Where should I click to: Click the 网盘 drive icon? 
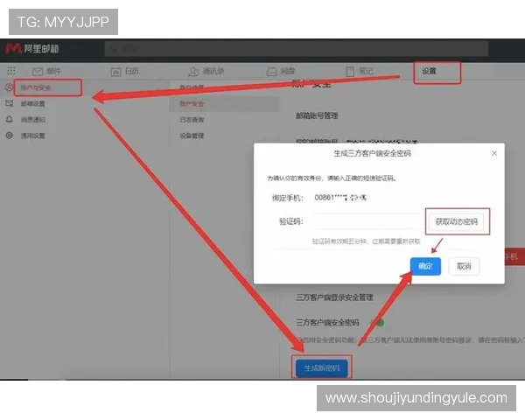pos(271,72)
